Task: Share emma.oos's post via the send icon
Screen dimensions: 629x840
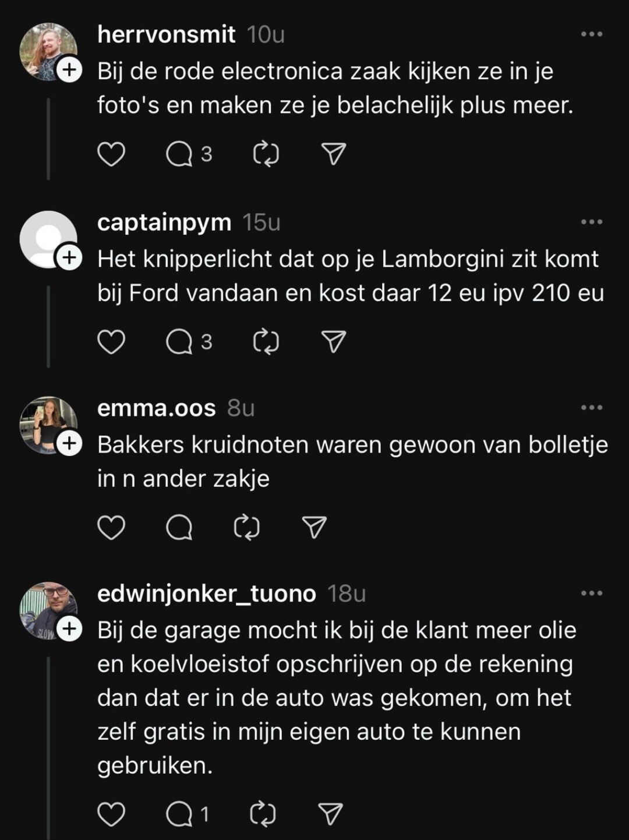Action: click(314, 528)
